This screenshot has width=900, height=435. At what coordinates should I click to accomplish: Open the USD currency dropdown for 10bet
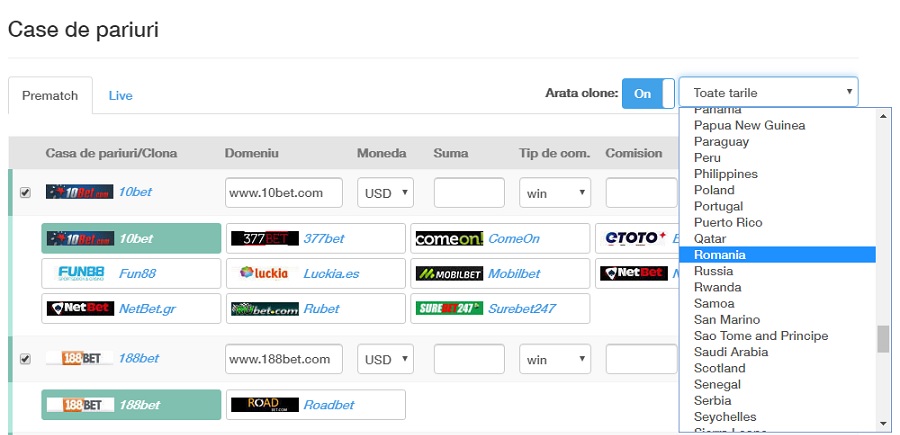(386, 193)
